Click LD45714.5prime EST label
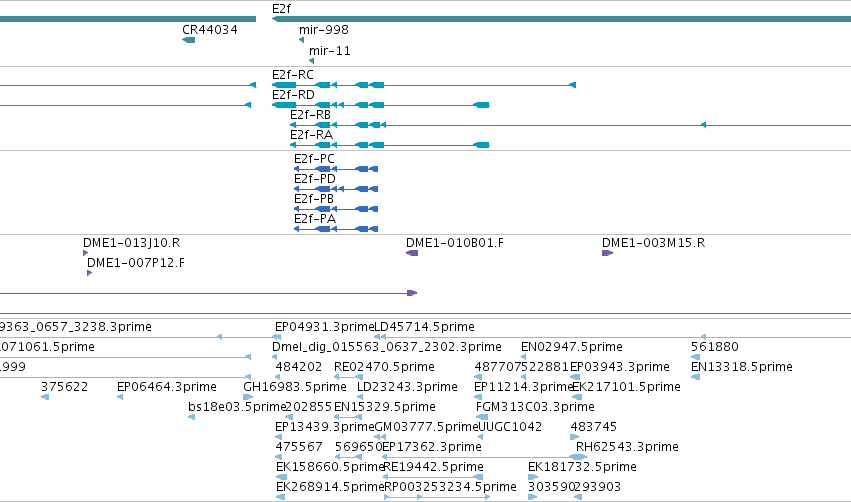Image resolution: width=851 pixels, height=502 pixels. point(424,327)
